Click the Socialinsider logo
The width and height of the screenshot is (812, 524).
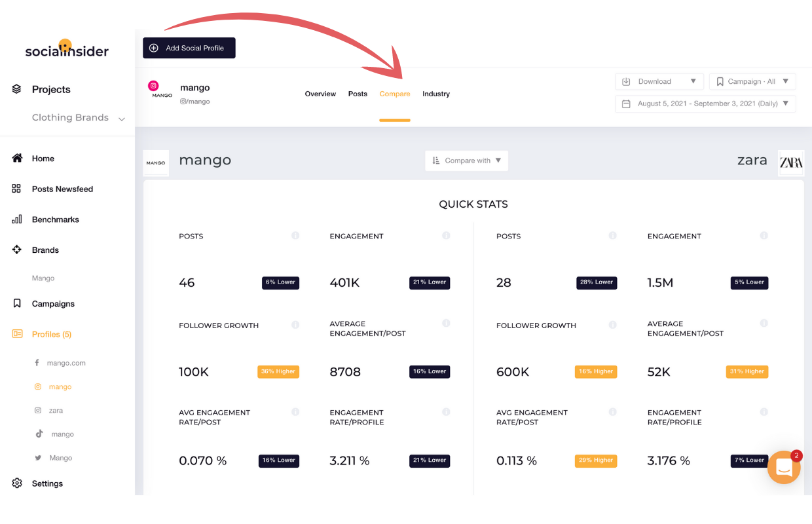coord(67,48)
